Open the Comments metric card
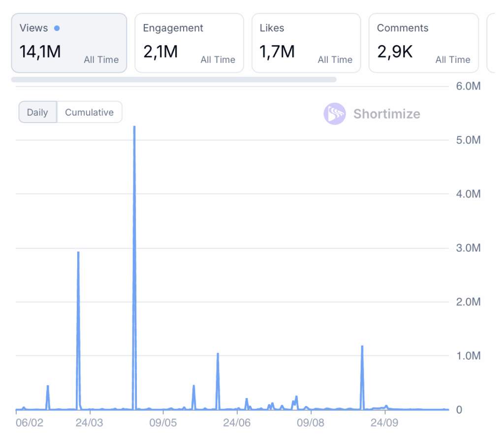The width and height of the screenshot is (504, 443). pos(423,43)
